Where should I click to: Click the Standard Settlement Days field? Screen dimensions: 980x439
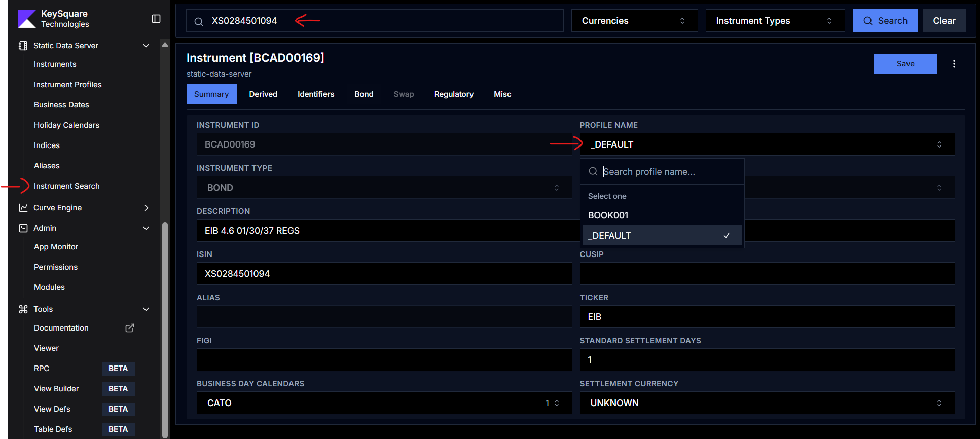(767, 360)
